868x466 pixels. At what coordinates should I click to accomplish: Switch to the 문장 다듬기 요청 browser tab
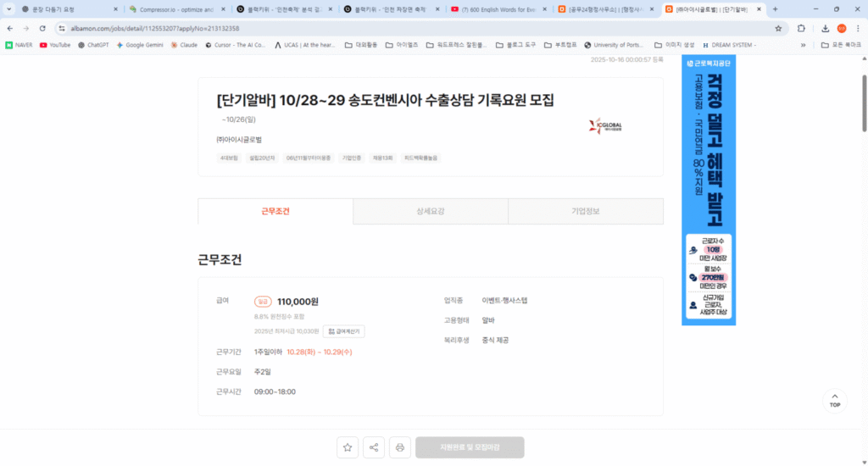[x=70, y=9]
